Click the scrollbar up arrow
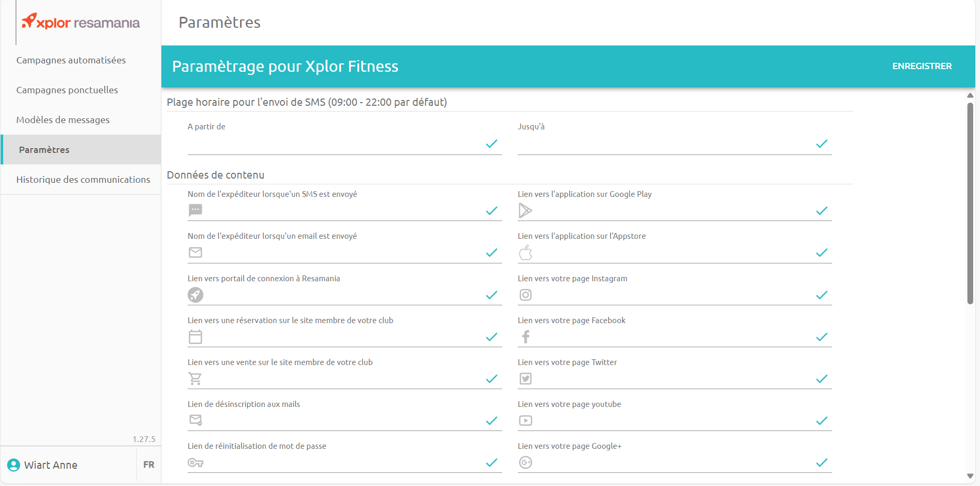980x486 pixels. 970,95
